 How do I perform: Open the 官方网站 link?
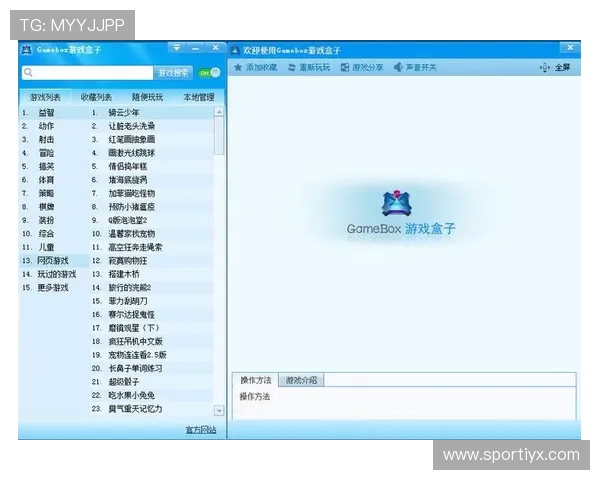[x=201, y=430]
